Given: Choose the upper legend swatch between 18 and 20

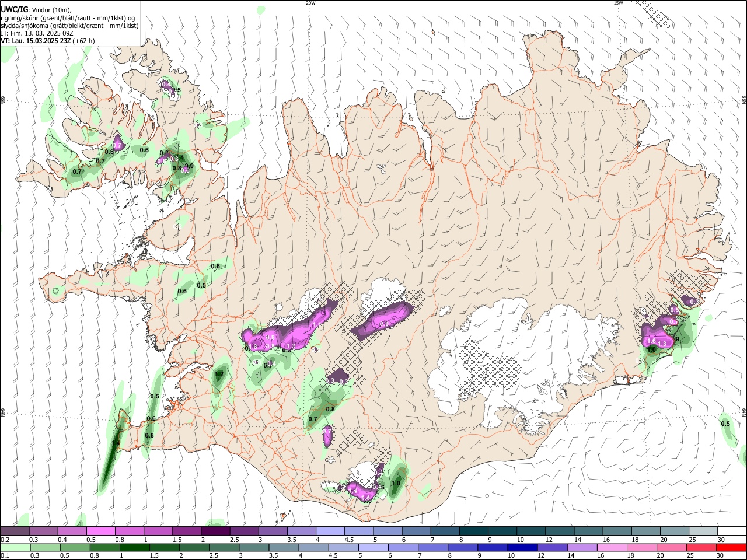Looking at the screenshot, I should pyautogui.click(x=646, y=531).
